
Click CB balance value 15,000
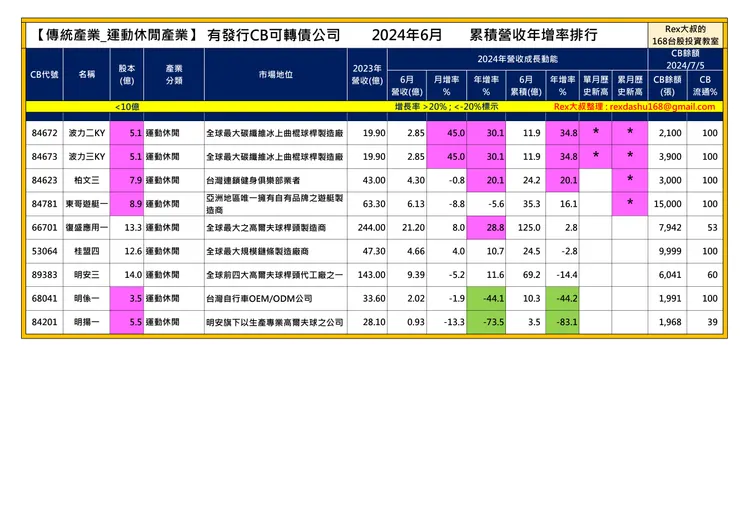point(667,204)
